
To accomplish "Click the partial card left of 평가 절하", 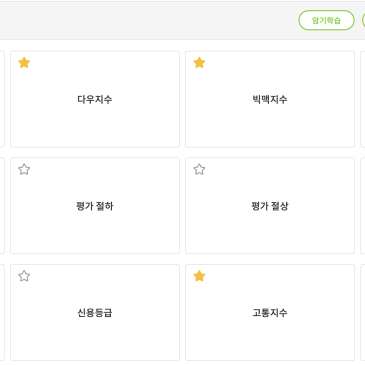I will [2, 206].
